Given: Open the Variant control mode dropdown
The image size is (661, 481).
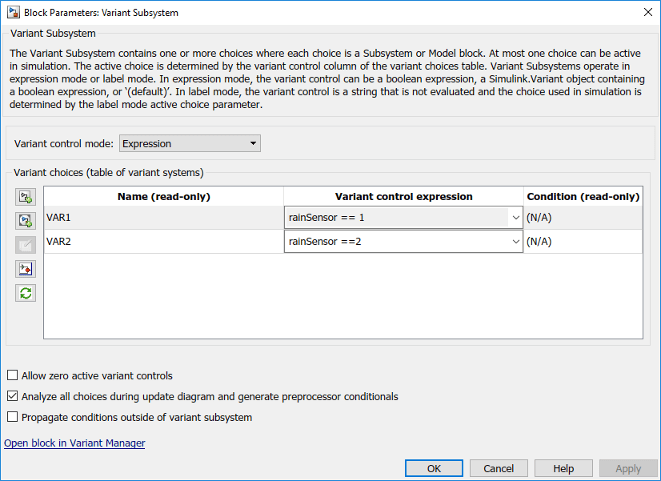Looking at the screenshot, I should coord(189,144).
